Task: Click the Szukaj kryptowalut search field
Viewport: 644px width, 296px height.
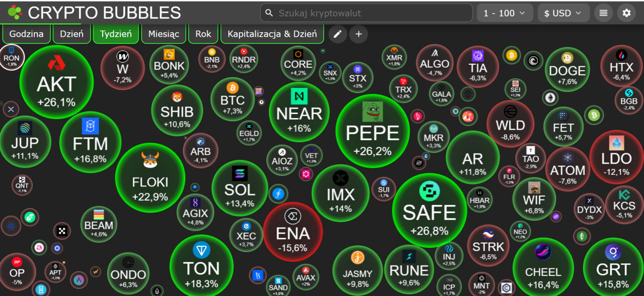Action: 366,13
